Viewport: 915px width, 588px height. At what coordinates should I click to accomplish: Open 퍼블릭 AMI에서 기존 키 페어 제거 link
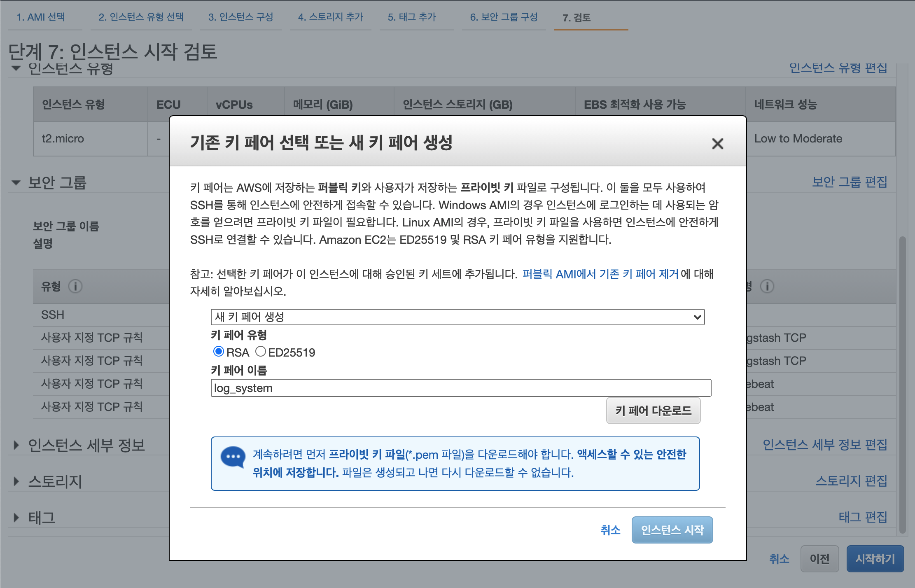(600, 274)
